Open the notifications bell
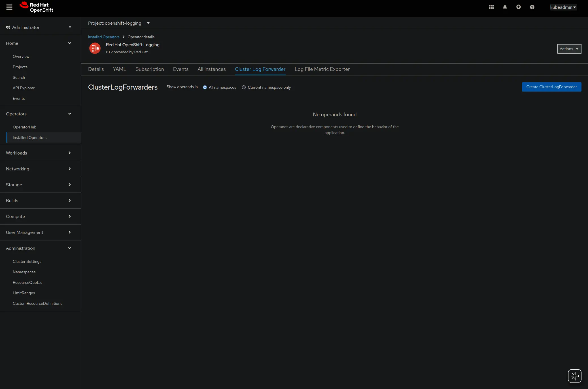The image size is (588, 389). pyautogui.click(x=505, y=7)
